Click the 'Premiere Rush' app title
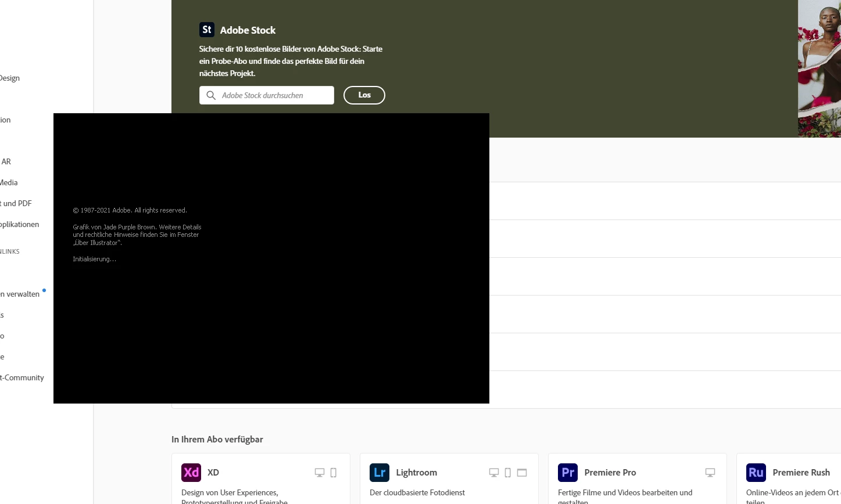Image resolution: width=841 pixels, height=504 pixels. pos(801,473)
